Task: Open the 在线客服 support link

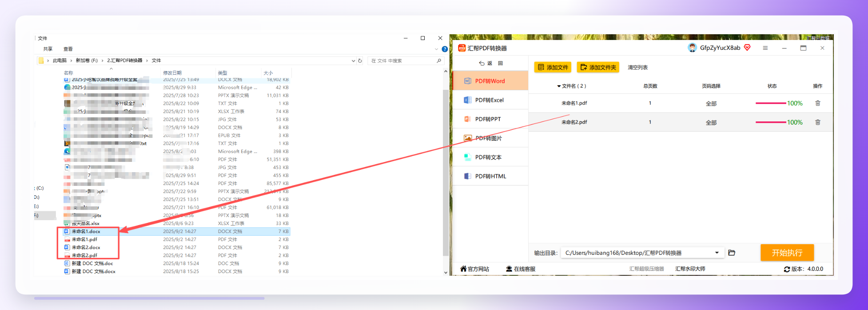Action: (521, 269)
